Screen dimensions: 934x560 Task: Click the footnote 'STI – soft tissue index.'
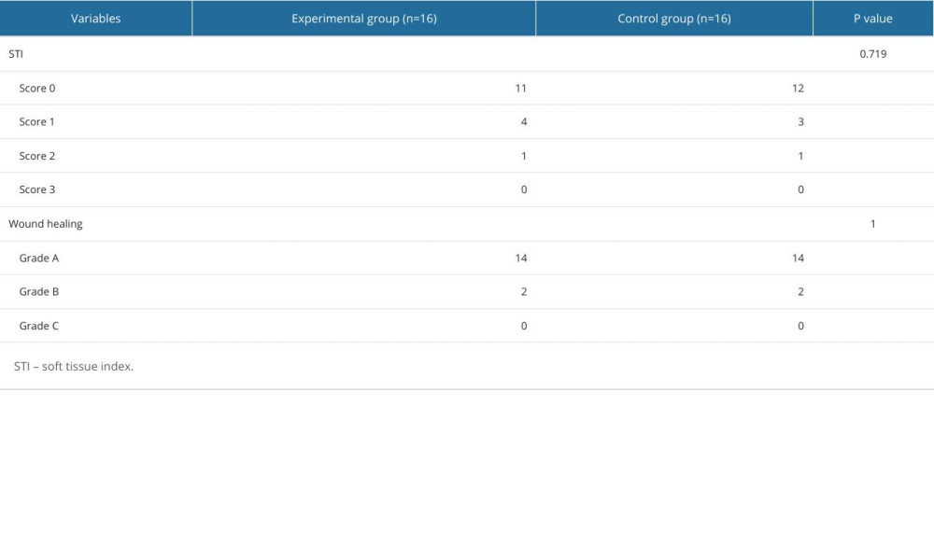(x=73, y=367)
